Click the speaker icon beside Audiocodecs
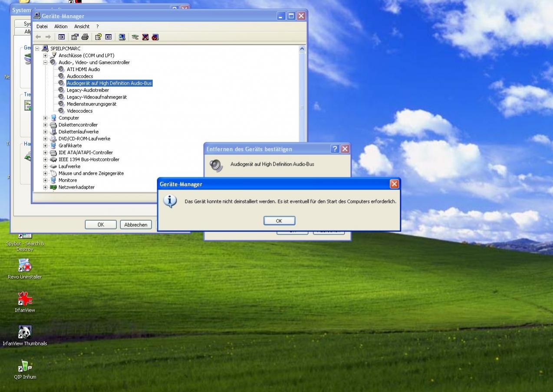The width and height of the screenshot is (553, 392). (x=61, y=76)
